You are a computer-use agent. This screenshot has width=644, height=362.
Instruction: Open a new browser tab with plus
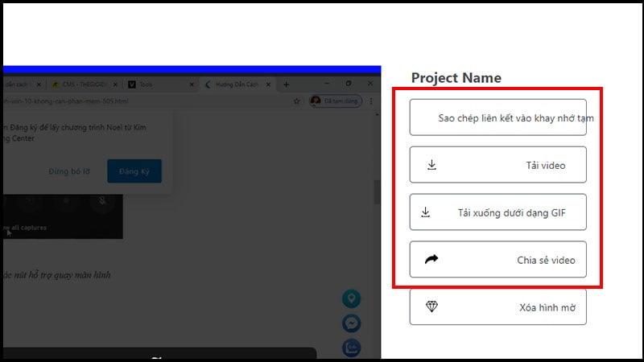287,84
